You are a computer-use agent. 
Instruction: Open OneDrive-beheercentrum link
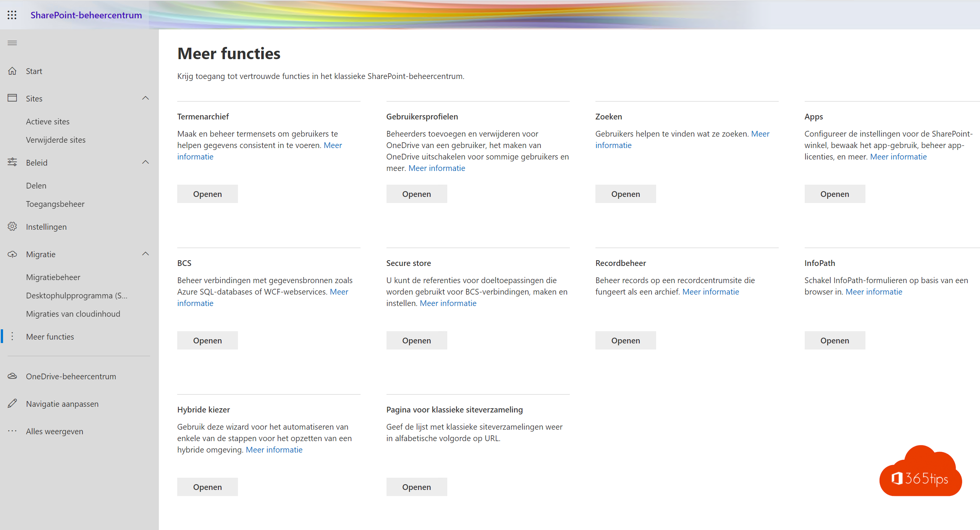pyautogui.click(x=71, y=377)
